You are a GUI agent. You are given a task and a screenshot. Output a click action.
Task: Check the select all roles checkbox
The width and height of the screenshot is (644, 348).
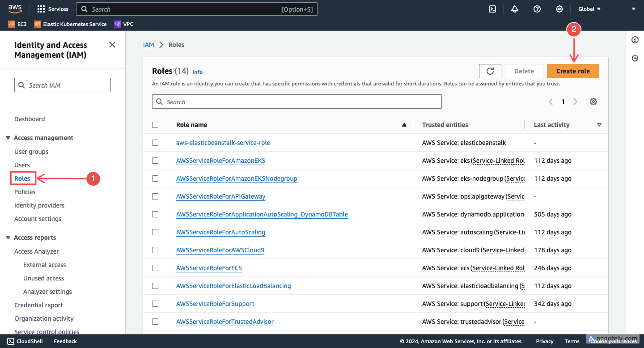[155, 125]
